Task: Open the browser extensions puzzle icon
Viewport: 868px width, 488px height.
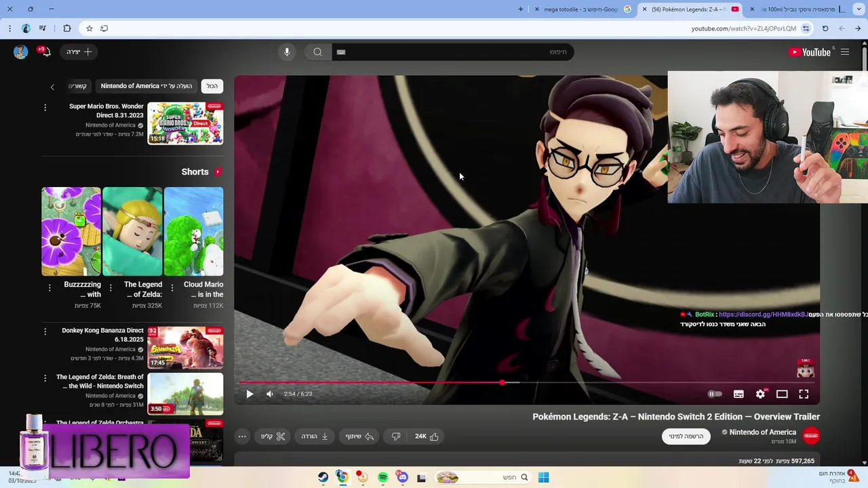Action: [x=66, y=28]
